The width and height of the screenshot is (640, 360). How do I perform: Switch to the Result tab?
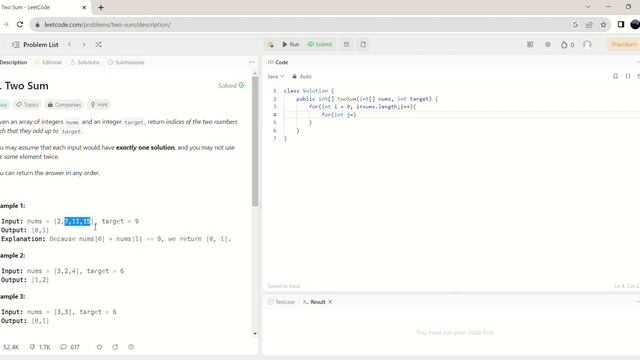[314, 302]
